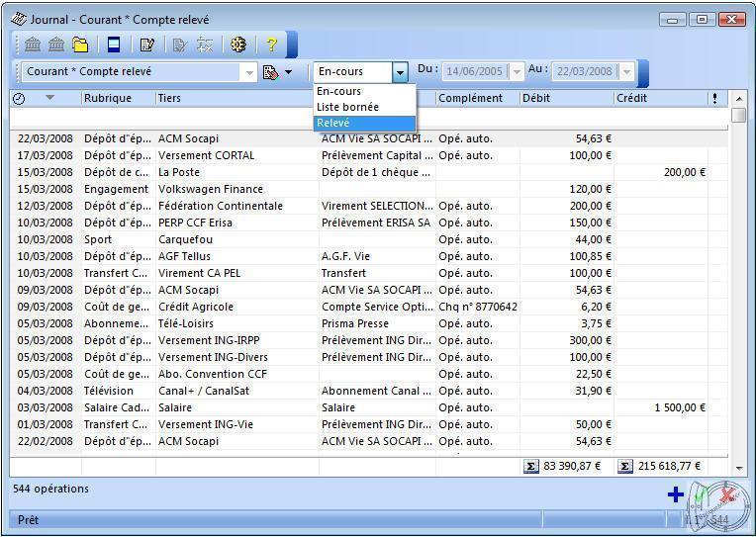The width and height of the screenshot is (756, 537).
Task: Open settings with the gear icon
Action: click(x=237, y=45)
